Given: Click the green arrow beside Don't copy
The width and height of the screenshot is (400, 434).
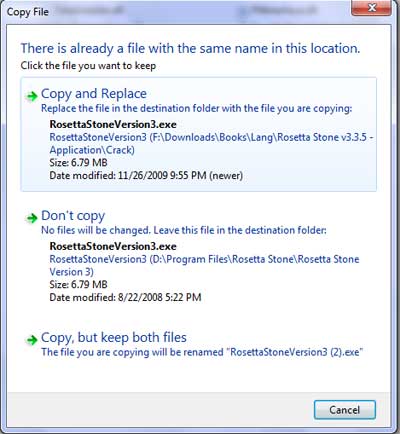Looking at the screenshot, I should [x=32, y=218].
